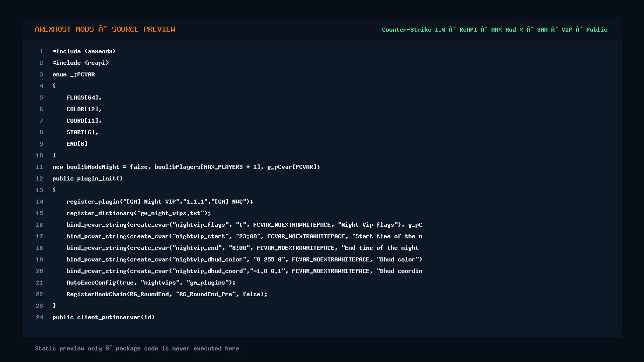Select the "nightvip_dhud_coord" cvar binding line
Image resolution: width=644 pixels, height=362 pixels.
click(x=245, y=271)
